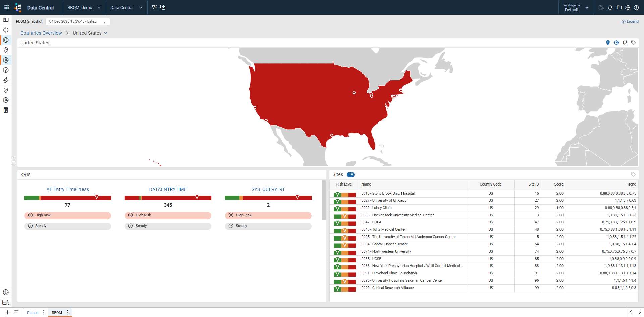The height and width of the screenshot is (317, 644).
Task: Toggle map labels tag icon
Action: pyautogui.click(x=633, y=43)
